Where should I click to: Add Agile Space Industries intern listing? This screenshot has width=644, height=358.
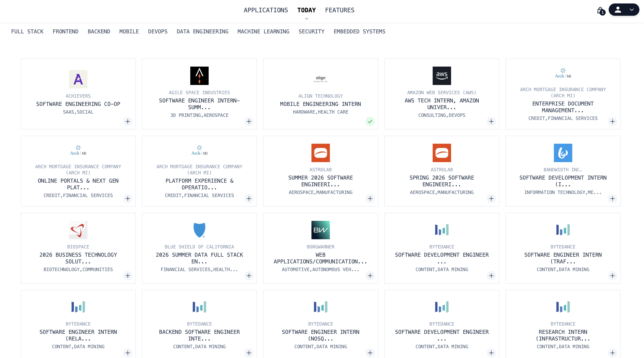(x=249, y=121)
